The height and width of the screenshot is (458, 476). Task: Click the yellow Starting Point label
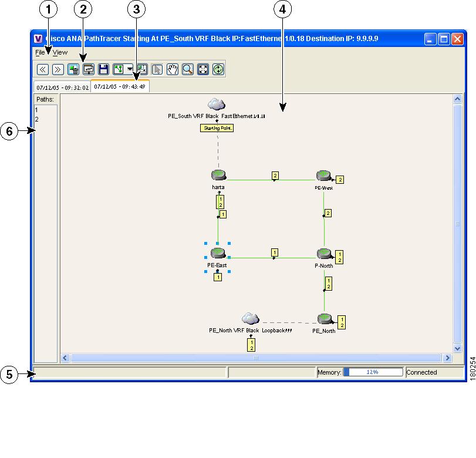coord(217,128)
